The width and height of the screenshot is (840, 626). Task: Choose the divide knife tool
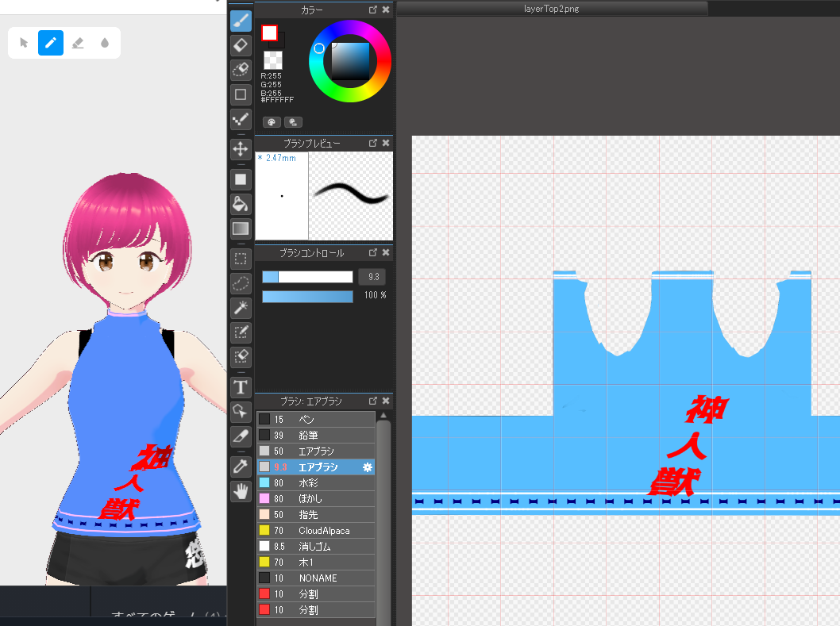(241, 436)
